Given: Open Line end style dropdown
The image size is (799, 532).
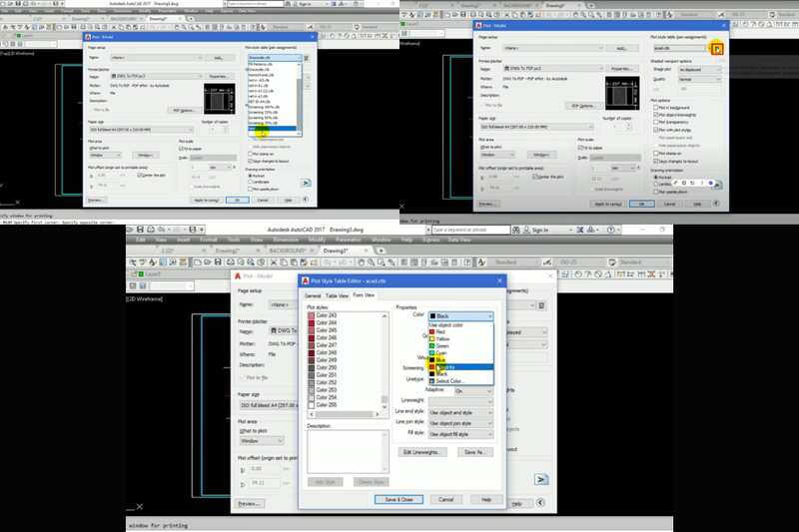Looking at the screenshot, I should 460,413.
